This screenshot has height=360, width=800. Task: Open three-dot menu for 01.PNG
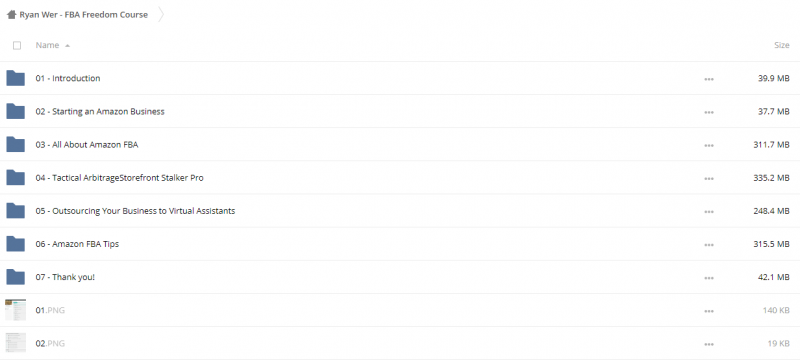709,311
